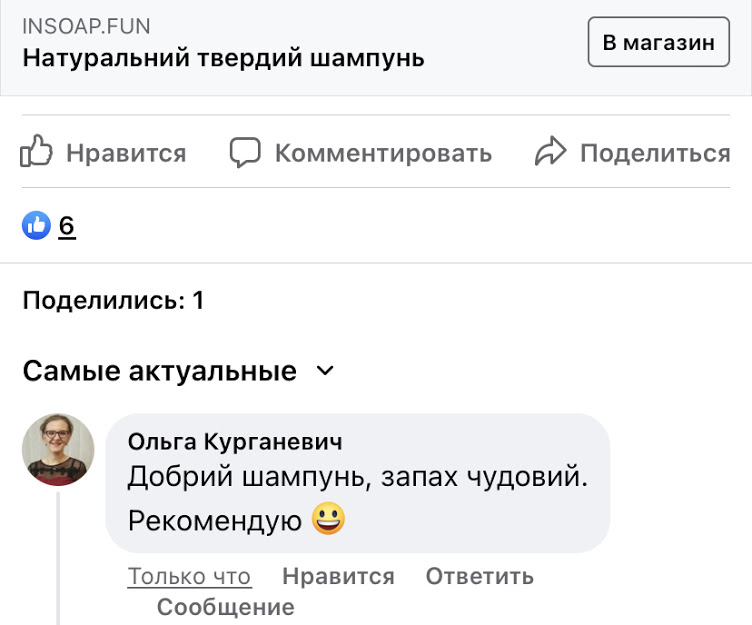Viewport: 752px width, 625px height.
Task: Open the commenter name Ольга Курганевич
Action: pos(235,442)
